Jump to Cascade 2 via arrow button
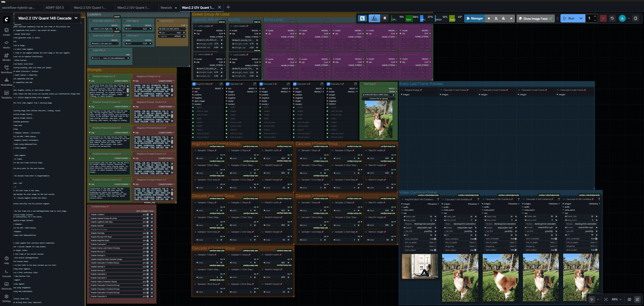 (152, 274)
